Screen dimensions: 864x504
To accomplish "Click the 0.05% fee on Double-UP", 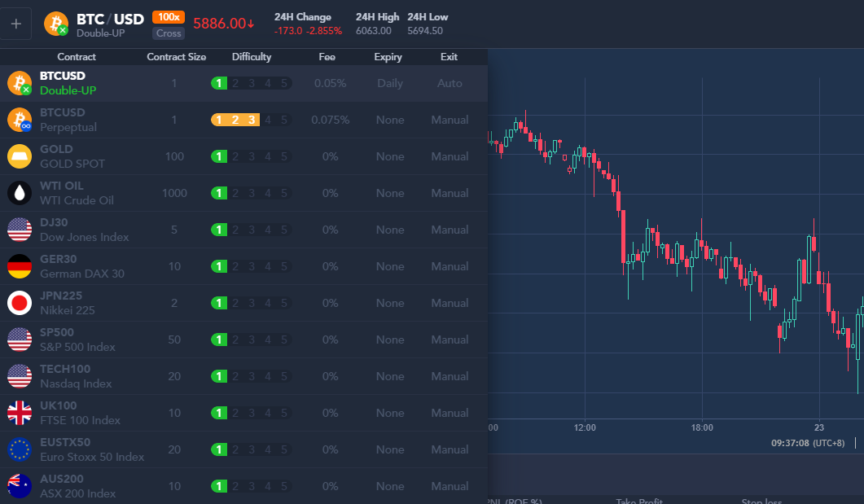I will tap(330, 83).
